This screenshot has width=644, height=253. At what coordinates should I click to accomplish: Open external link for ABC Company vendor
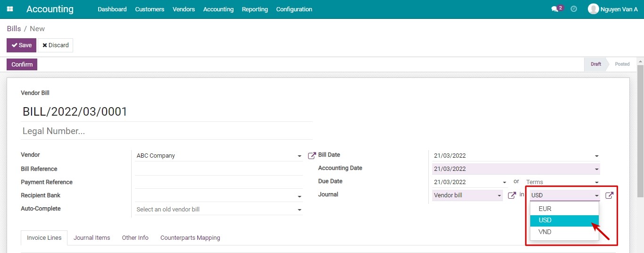311,156
